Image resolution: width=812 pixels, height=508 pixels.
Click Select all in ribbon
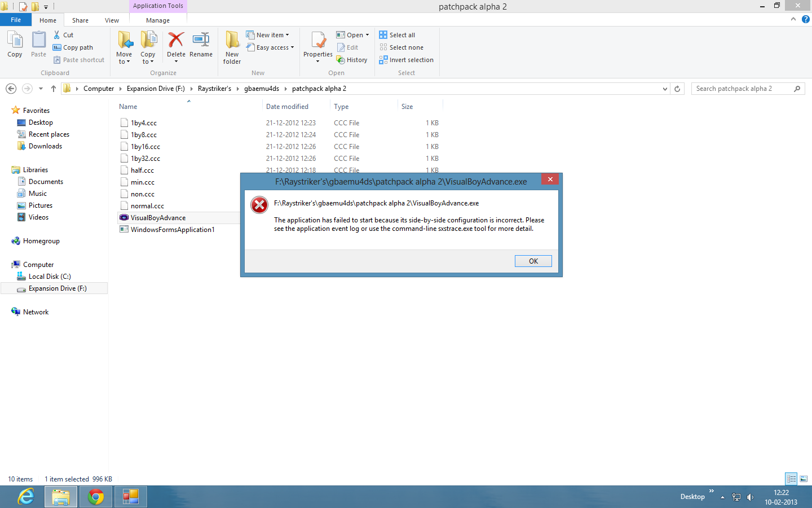pyautogui.click(x=397, y=35)
